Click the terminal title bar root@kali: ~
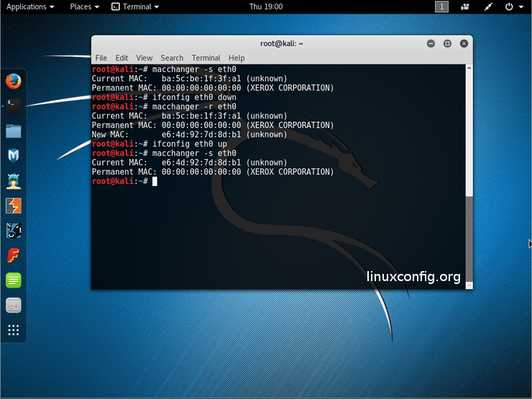Viewport: 532px width, 399px height. pyautogui.click(x=282, y=43)
